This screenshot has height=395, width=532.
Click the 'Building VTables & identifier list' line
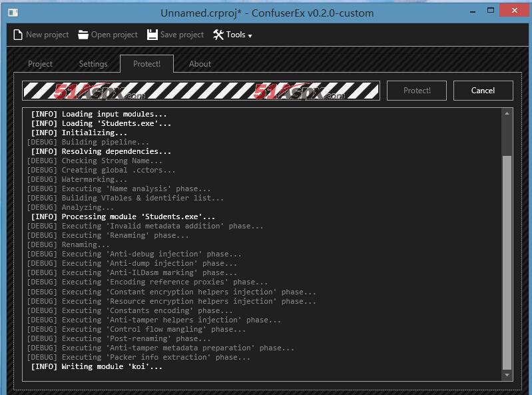click(x=126, y=198)
